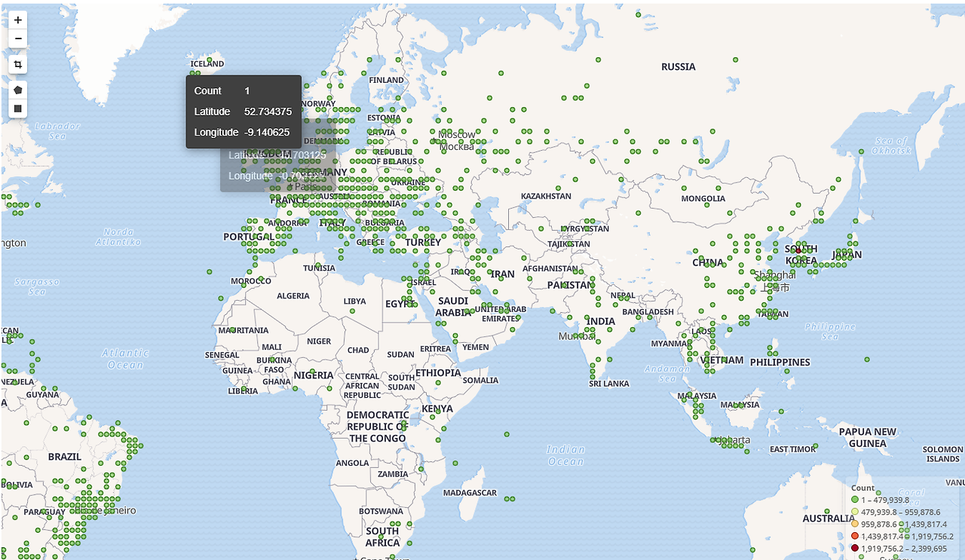Viewport: 965px width, 560px height.
Task: Select the red data point near South Korea
Action: coord(798,251)
